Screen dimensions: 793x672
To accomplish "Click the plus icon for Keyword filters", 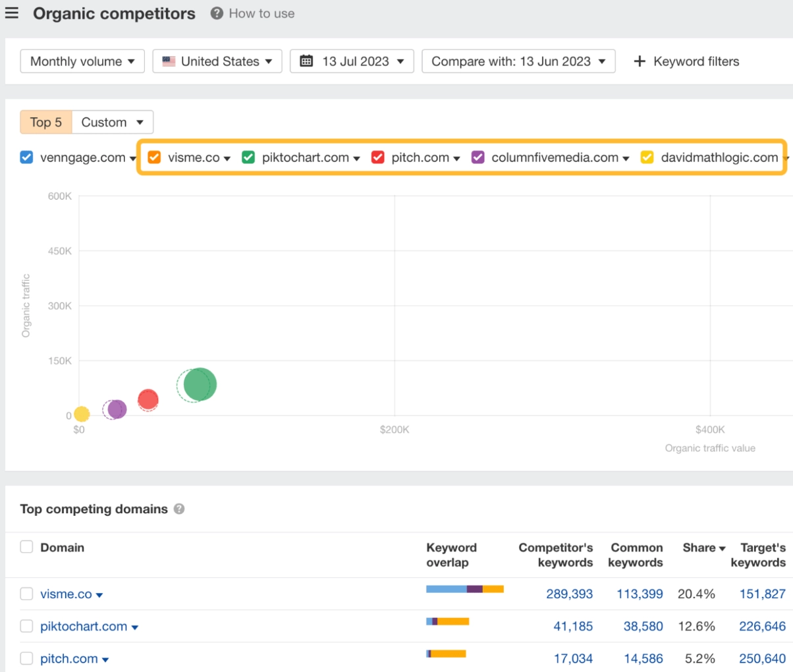I will pos(639,61).
